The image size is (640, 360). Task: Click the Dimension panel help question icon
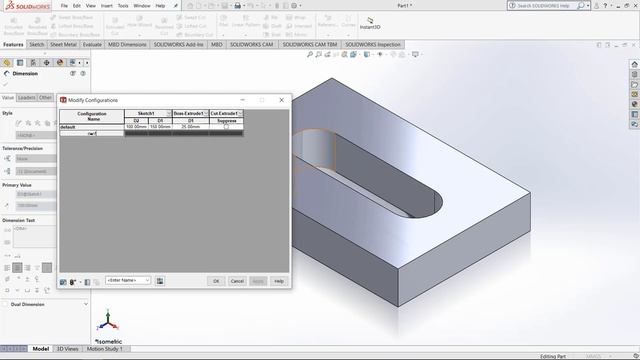pyautogui.click(x=83, y=73)
